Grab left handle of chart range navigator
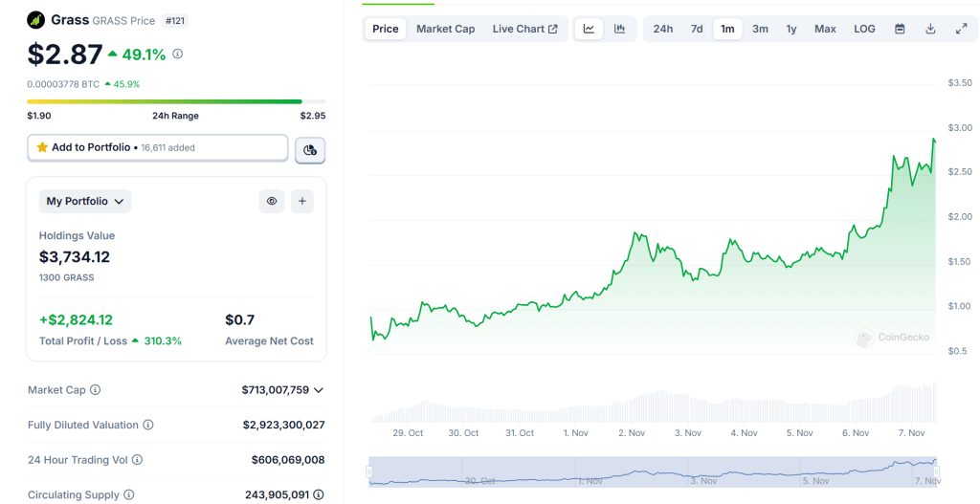Viewport: 980px width, 504px height. 369,471
